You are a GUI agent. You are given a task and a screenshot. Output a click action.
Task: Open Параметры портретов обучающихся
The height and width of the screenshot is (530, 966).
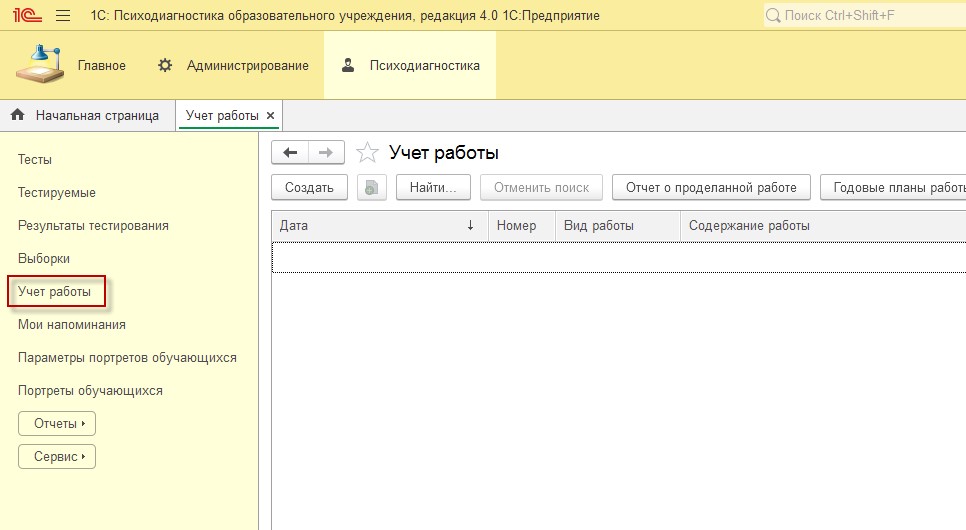[x=127, y=357]
